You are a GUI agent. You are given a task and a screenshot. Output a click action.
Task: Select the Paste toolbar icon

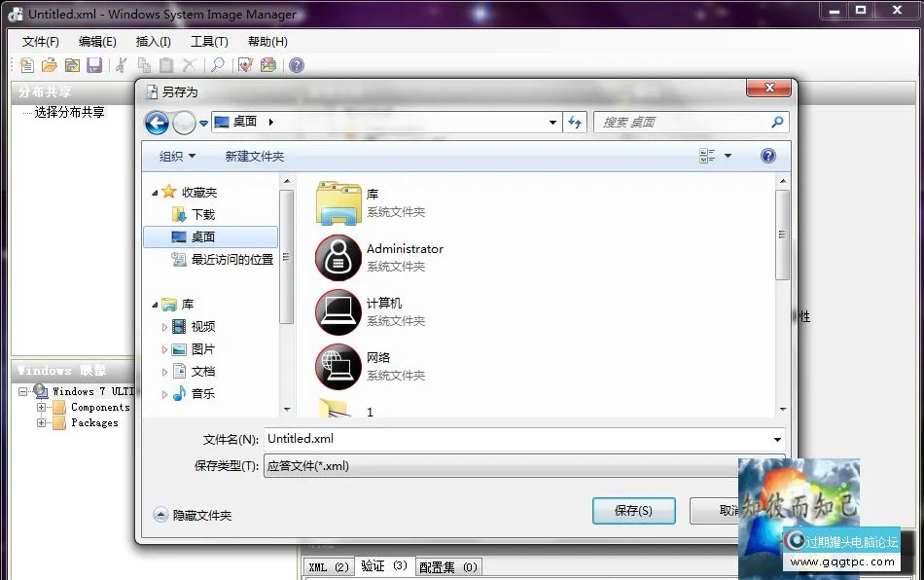tap(165, 65)
